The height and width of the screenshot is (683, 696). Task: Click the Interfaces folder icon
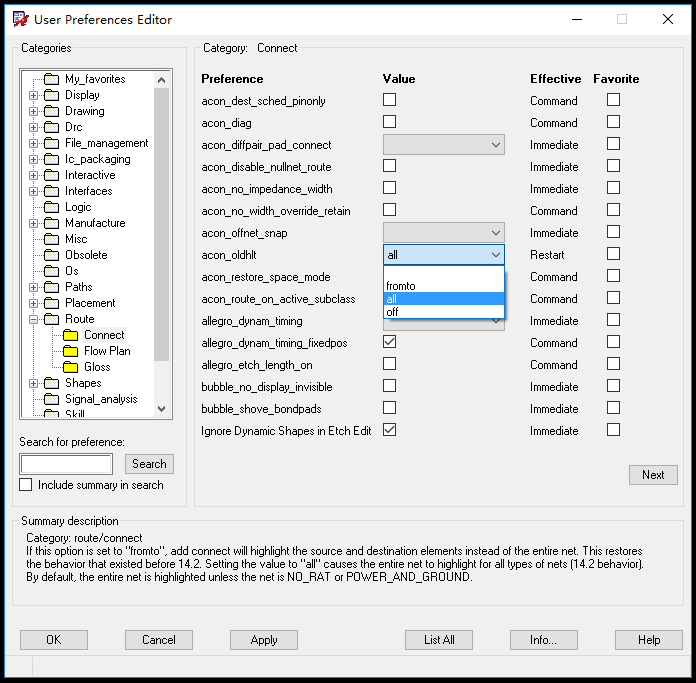point(51,191)
